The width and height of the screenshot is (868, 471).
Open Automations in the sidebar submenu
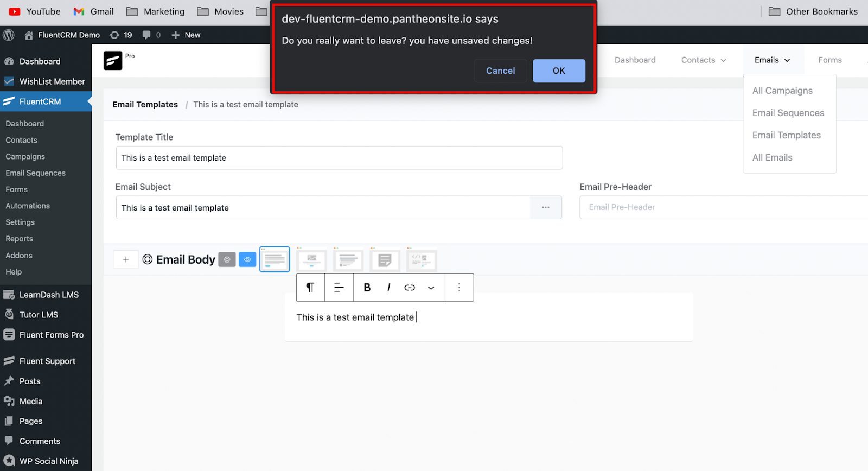(28, 206)
